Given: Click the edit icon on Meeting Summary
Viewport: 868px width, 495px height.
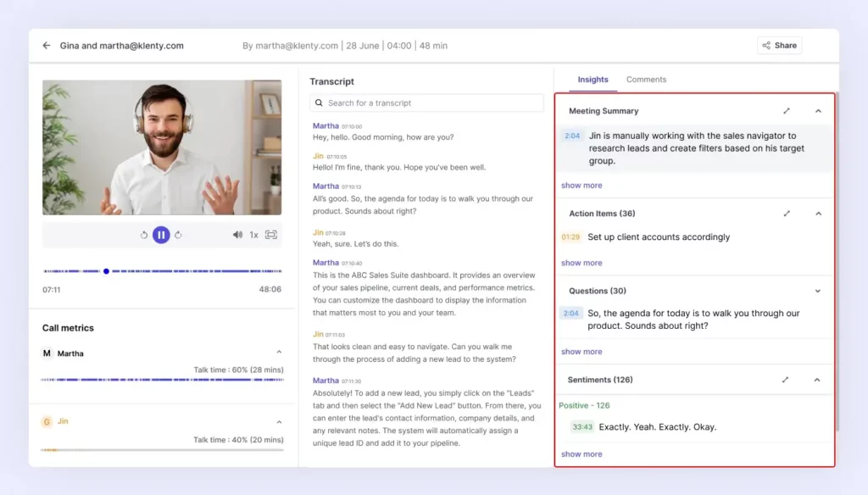Looking at the screenshot, I should click(x=787, y=110).
